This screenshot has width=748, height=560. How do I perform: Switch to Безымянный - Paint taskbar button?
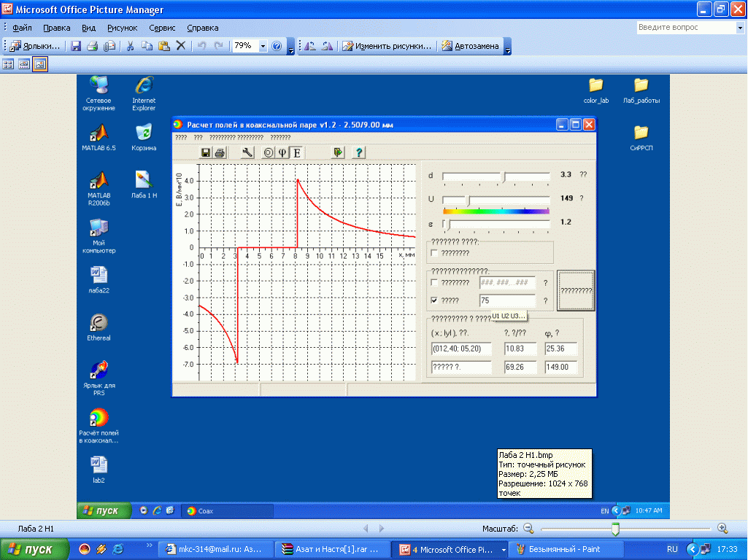[x=565, y=550]
